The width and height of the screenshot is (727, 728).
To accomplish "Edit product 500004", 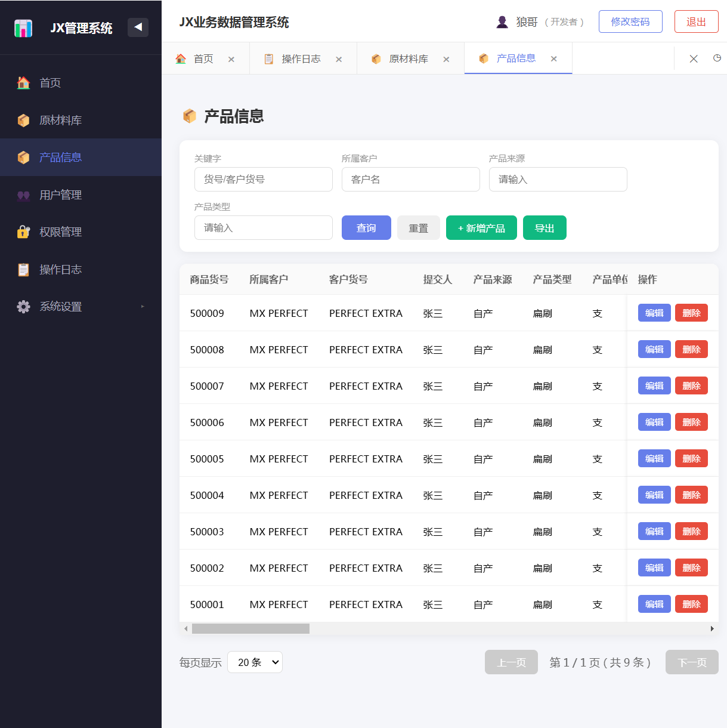I will [x=654, y=495].
